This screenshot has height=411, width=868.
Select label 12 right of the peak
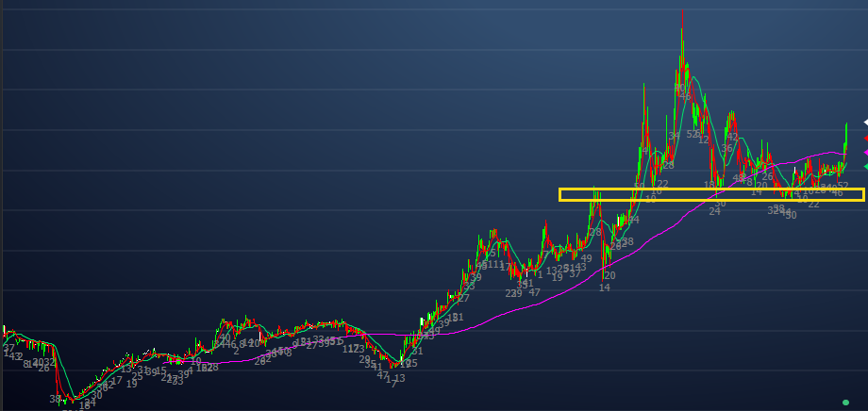tap(703, 140)
